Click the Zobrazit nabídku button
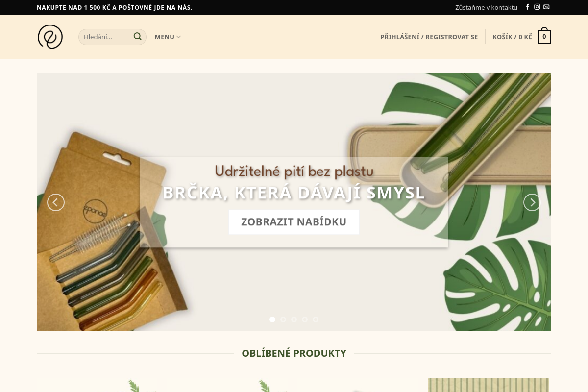This screenshot has height=392, width=588. (x=294, y=222)
